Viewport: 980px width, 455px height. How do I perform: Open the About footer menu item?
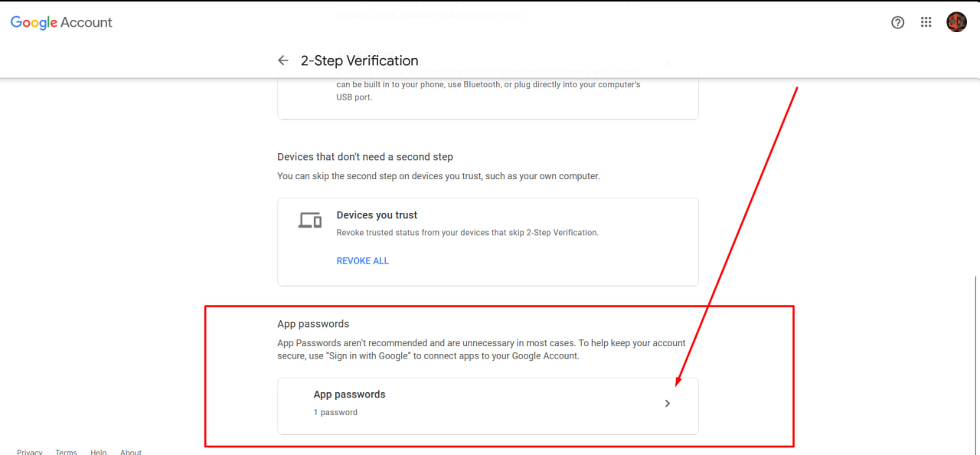coord(130,452)
